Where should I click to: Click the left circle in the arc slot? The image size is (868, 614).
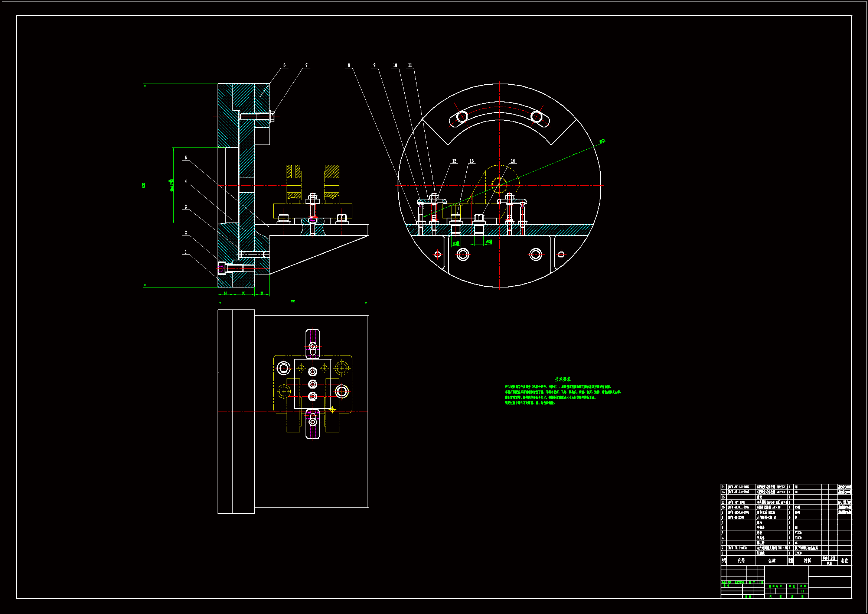[x=462, y=116]
